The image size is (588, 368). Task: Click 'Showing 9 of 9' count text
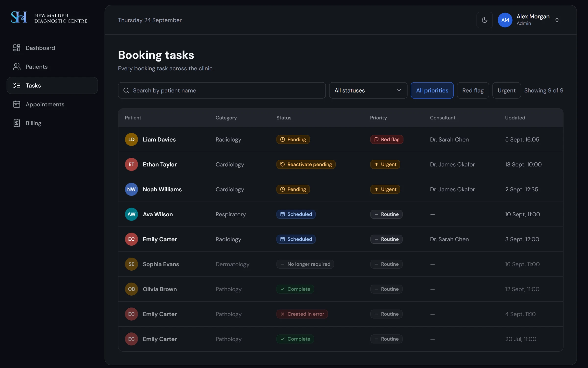(544, 91)
